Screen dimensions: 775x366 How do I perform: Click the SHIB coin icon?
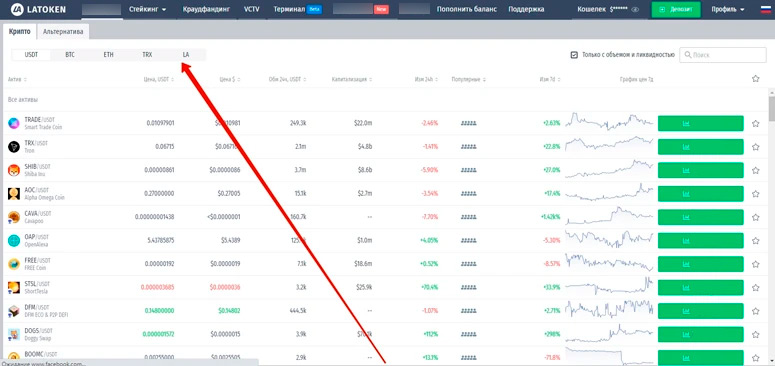click(14, 170)
